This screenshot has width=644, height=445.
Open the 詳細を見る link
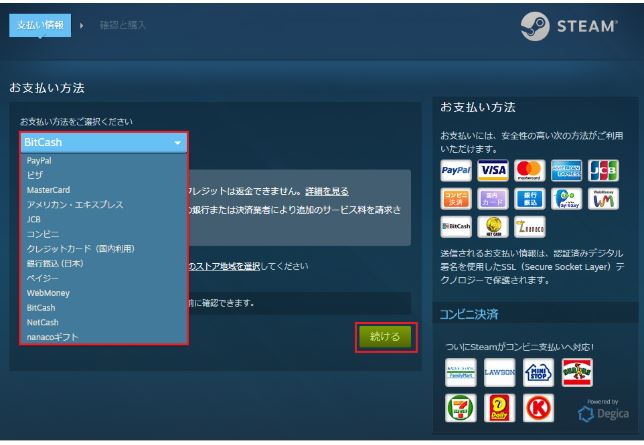click(327, 190)
